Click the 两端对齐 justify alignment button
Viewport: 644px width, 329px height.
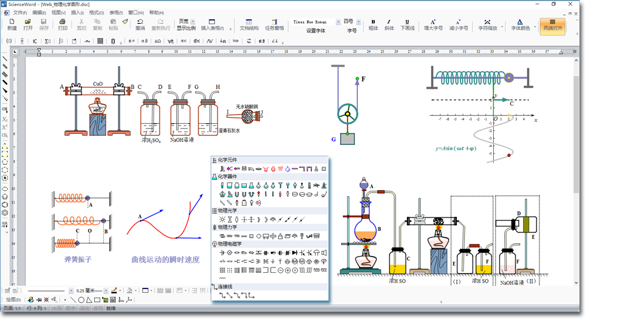click(552, 25)
